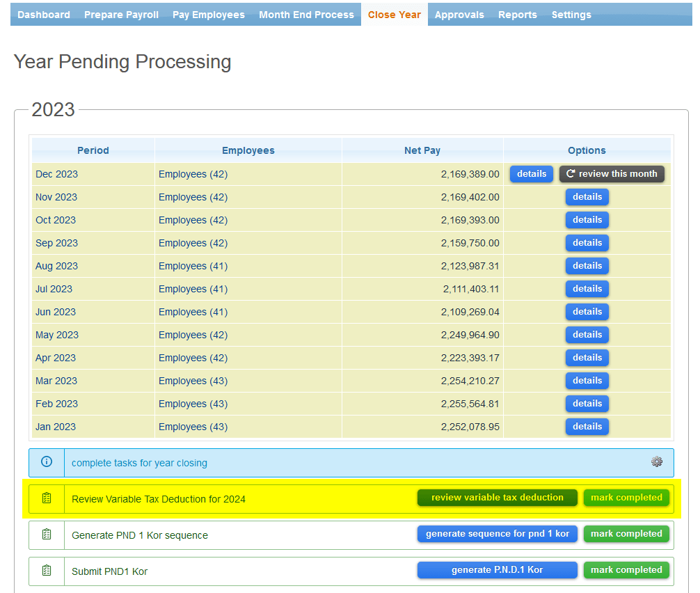The image size is (700, 593).
Task: Click complete tasks for year closing text
Action: click(139, 463)
